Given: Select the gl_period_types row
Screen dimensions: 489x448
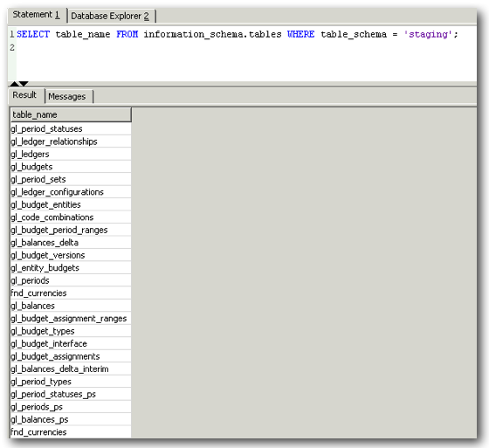Looking at the screenshot, I should [x=71, y=382].
